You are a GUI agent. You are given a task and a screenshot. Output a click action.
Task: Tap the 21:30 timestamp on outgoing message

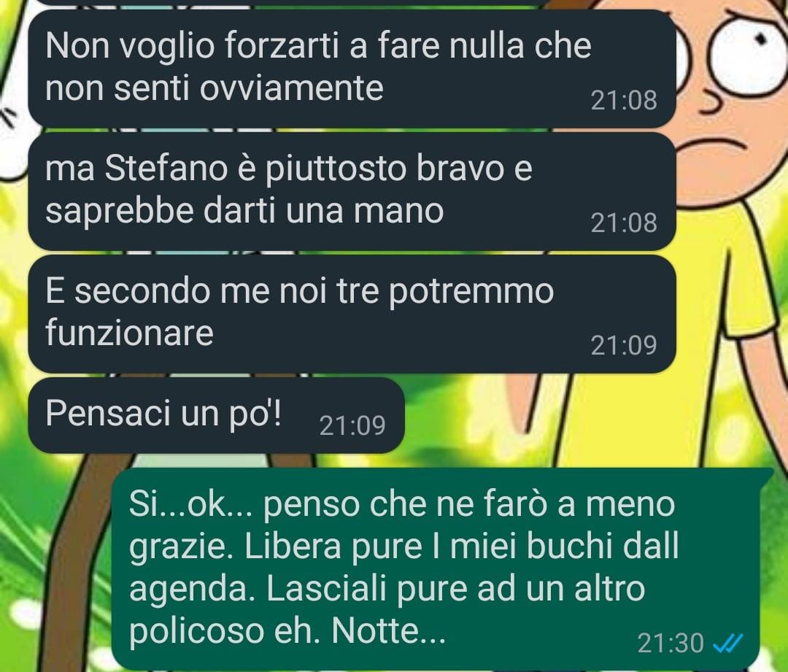point(671,644)
